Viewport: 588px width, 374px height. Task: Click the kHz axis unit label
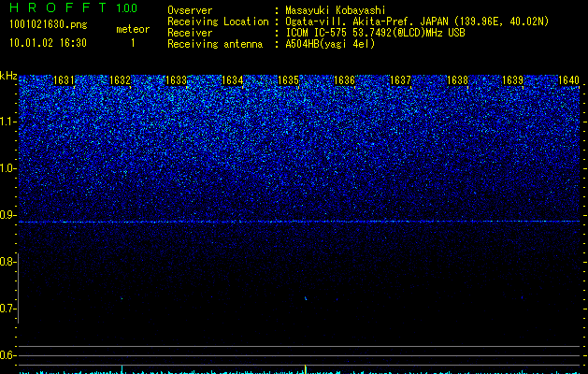[8, 76]
